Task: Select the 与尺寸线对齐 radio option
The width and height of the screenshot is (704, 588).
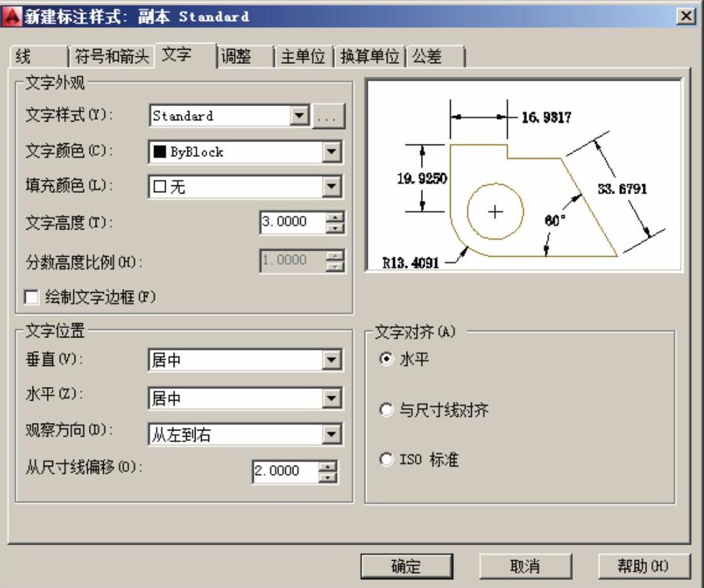Action: [386, 410]
